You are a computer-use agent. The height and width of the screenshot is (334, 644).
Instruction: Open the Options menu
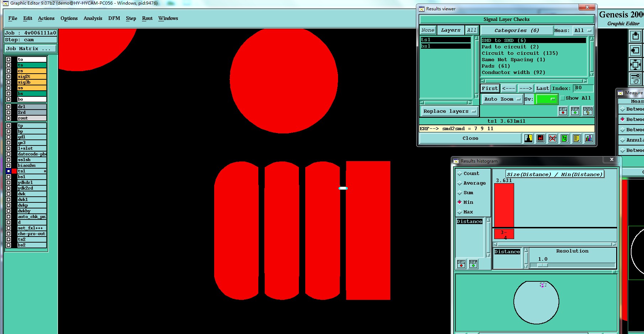(x=69, y=18)
